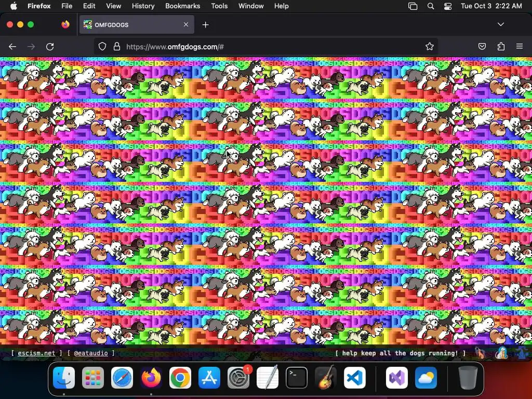Viewport: 532px width, 399px height.
Task: Open Firefox View pinned icon
Action: coord(65,24)
